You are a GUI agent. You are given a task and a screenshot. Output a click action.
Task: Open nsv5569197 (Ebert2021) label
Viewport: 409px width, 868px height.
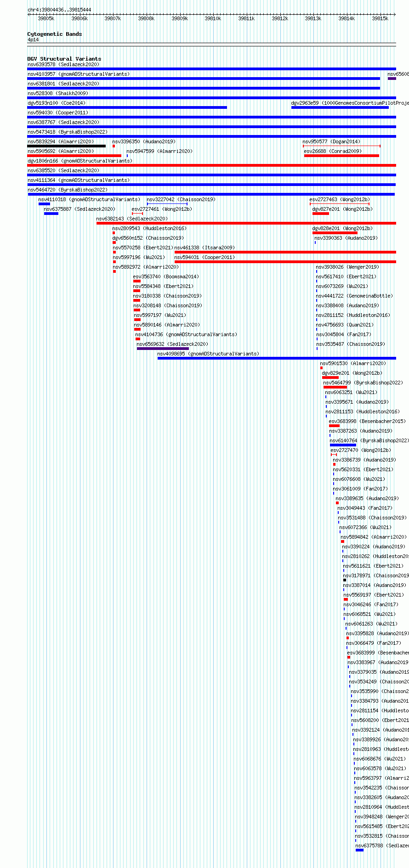pos(374,595)
